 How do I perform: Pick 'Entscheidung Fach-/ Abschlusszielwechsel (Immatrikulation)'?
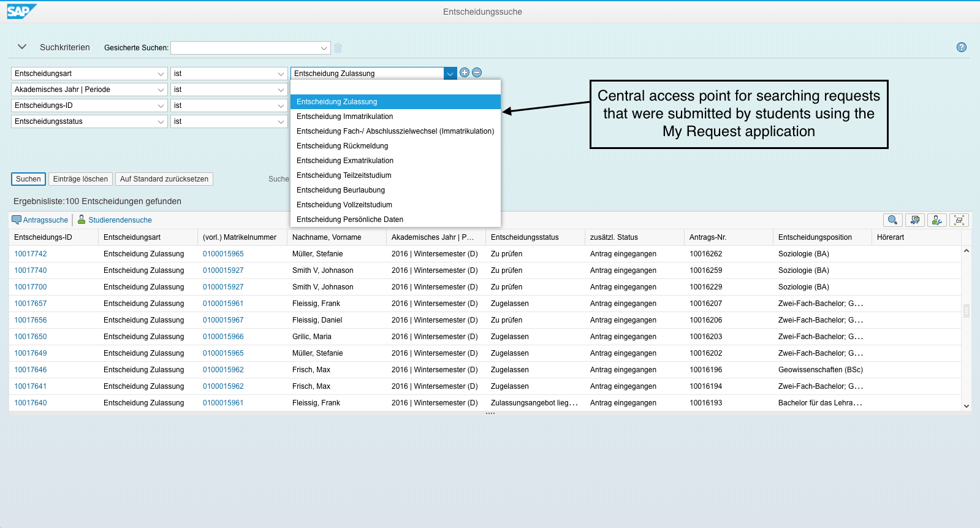coord(396,131)
